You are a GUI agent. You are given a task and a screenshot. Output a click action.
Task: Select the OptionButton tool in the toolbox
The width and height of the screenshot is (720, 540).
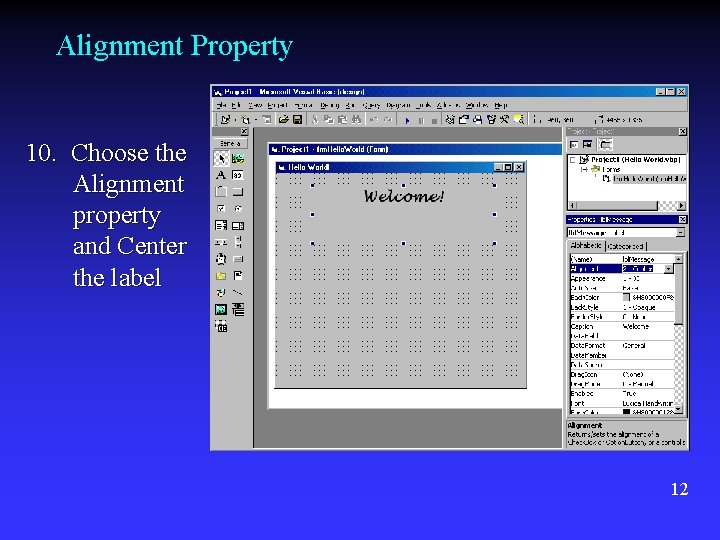coord(238,208)
